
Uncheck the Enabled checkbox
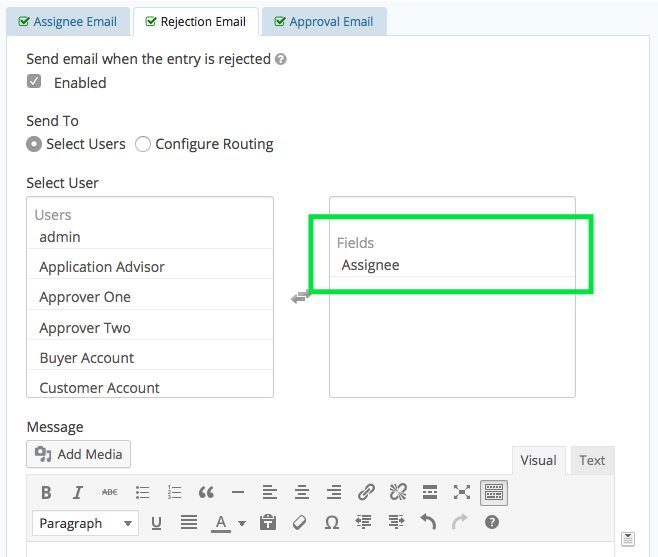[34, 82]
